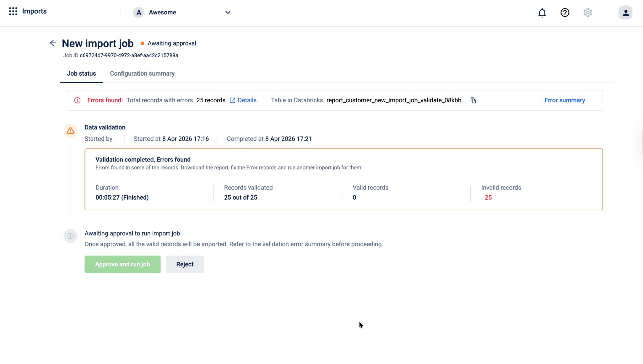Reject the import job

coord(185,264)
